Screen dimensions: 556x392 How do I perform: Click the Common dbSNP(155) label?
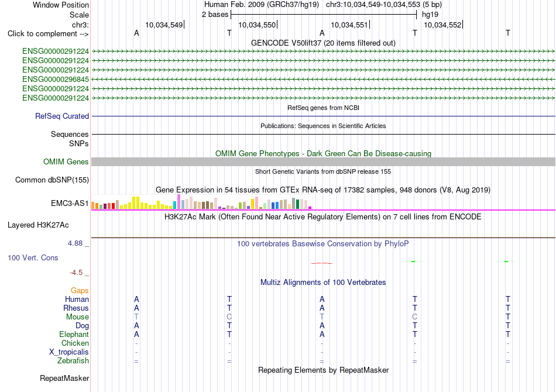[x=52, y=180]
